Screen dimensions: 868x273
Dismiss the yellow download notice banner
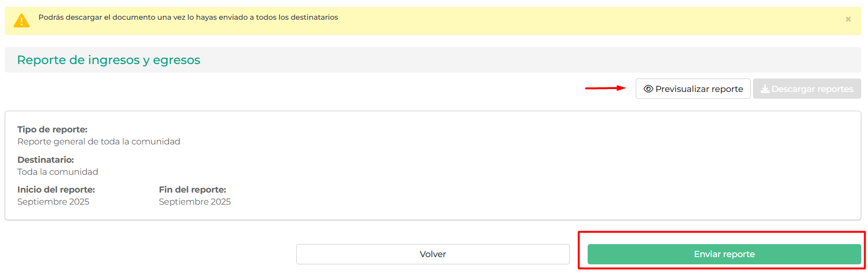848,19
